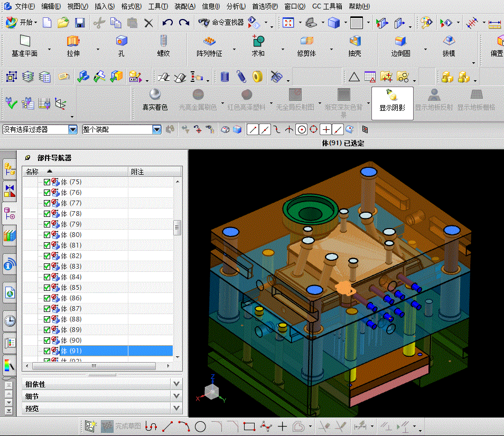Open the Edit (编辑) menu

click(x=51, y=6)
